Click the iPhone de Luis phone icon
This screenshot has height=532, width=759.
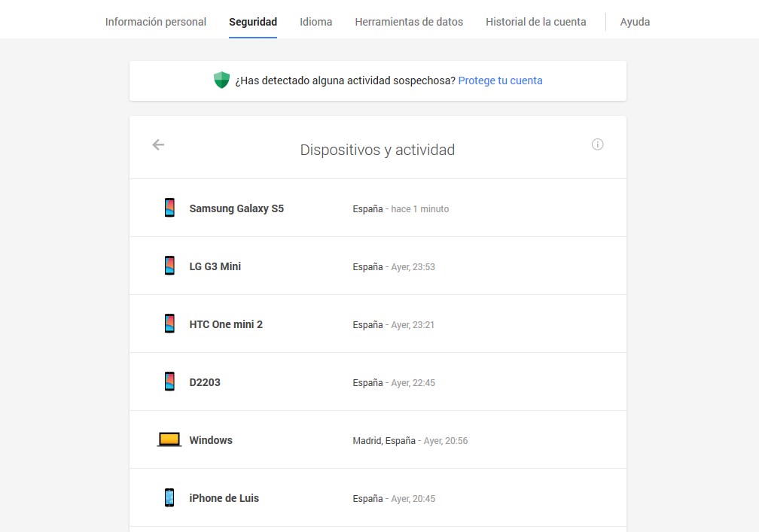[x=169, y=498]
